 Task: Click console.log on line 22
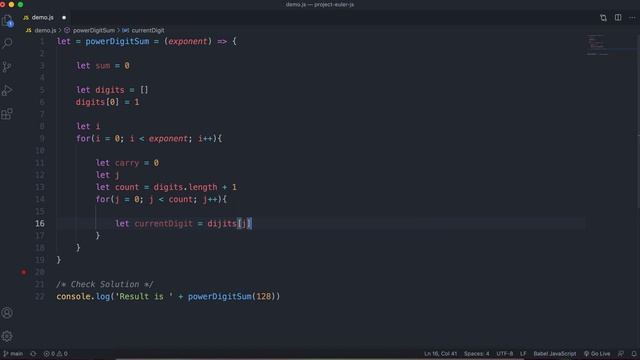click(83, 296)
